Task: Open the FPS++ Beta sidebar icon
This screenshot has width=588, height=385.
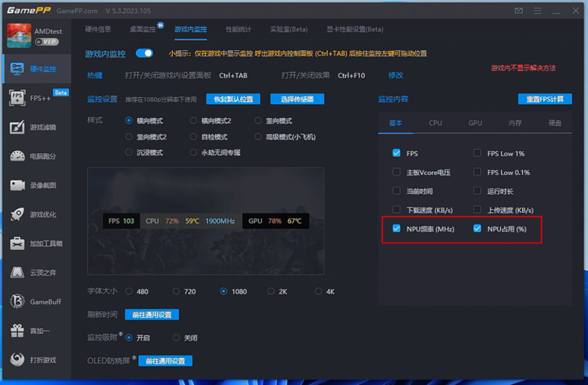Action: [17, 98]
